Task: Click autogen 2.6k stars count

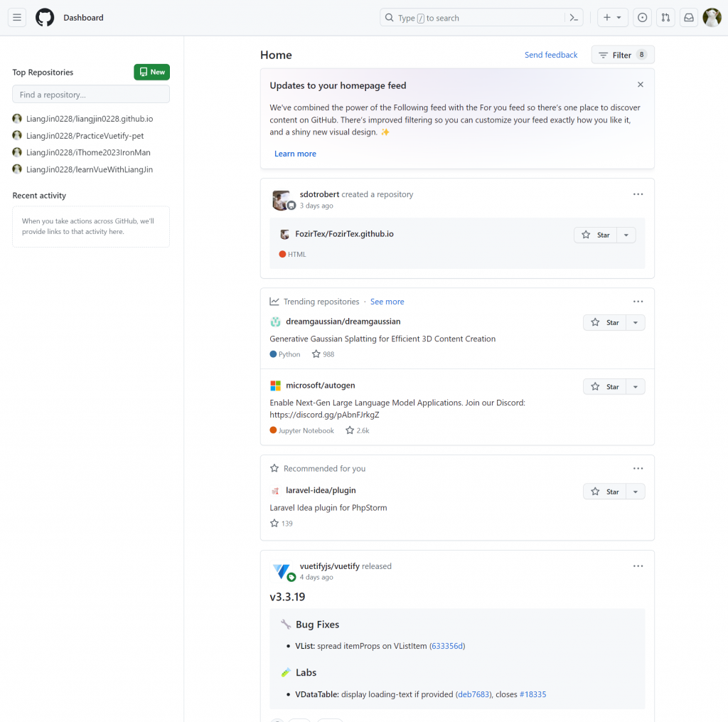Action: (x=358, y=430)
